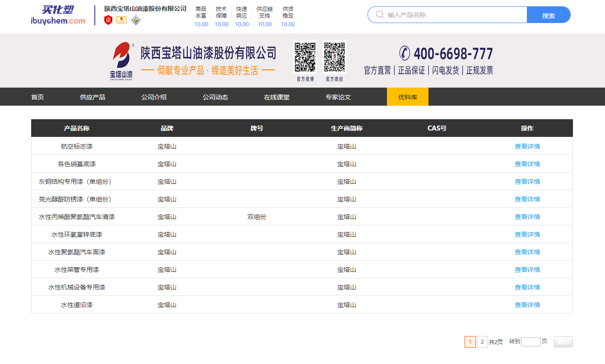Image resolution: width=605 pixels, height=364 pixels.
Task: View details for 水性丙烯酸聚氨酯汽车清漆
Action: click(x=527, y=217)
